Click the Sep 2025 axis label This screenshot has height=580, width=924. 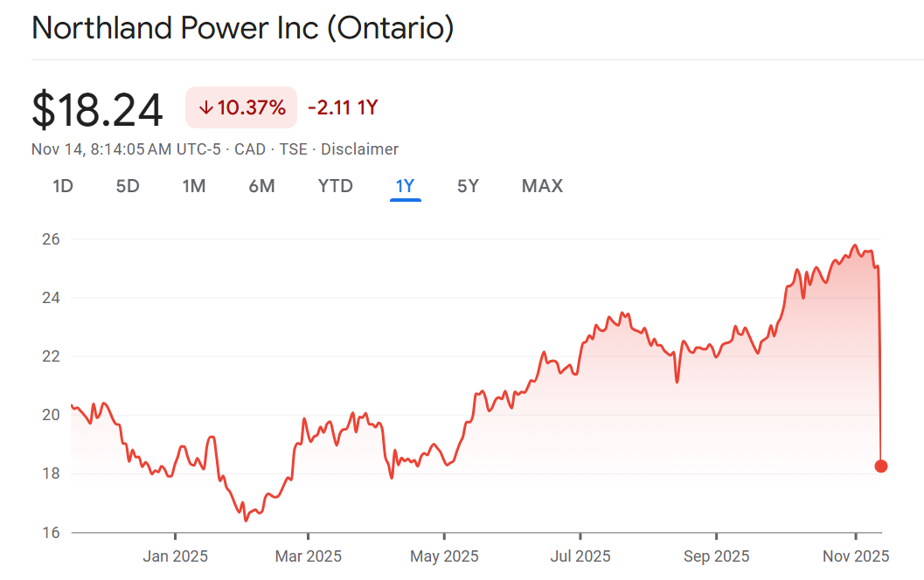[716, 556]
